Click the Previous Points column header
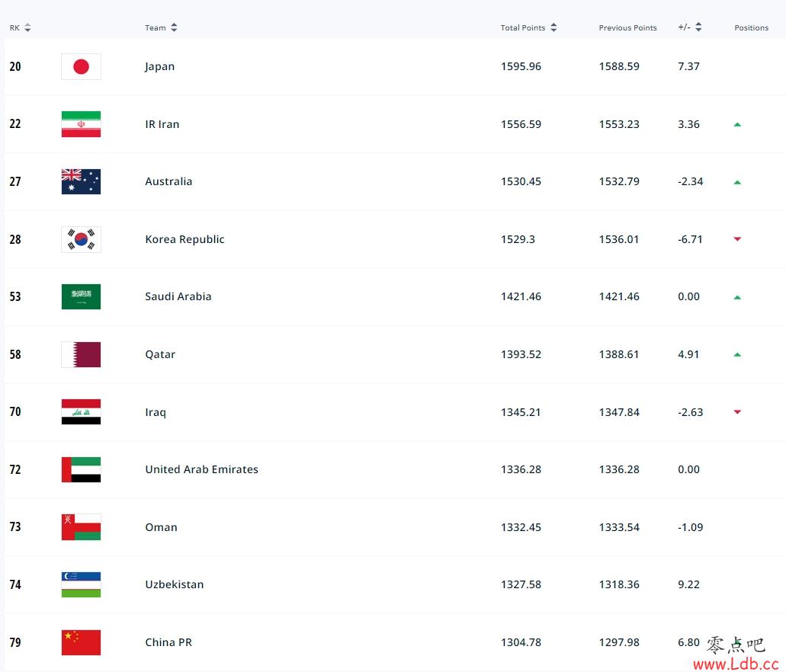This screenshot has width=786, height=672. point(627,28)
